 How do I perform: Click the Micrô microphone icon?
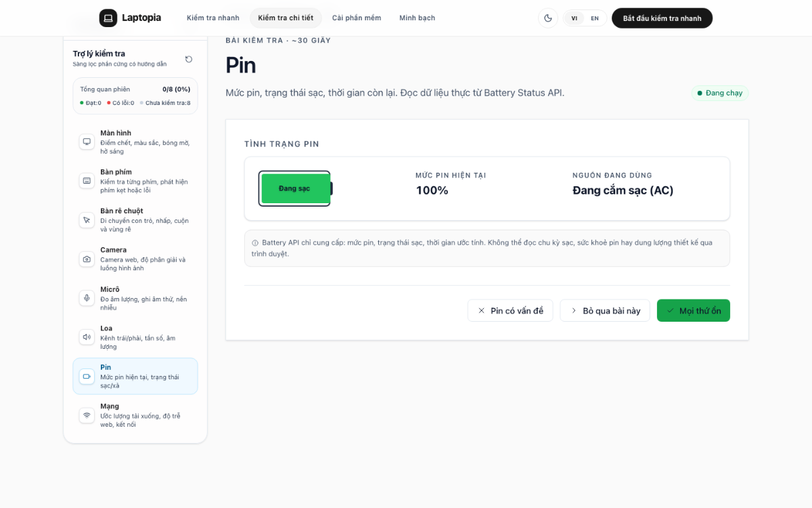coord(87,298)
